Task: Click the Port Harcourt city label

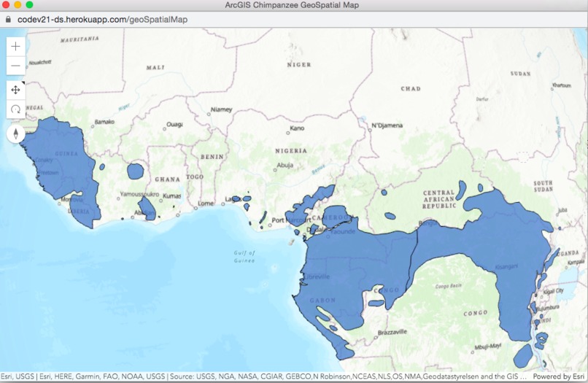Action: 291,220
